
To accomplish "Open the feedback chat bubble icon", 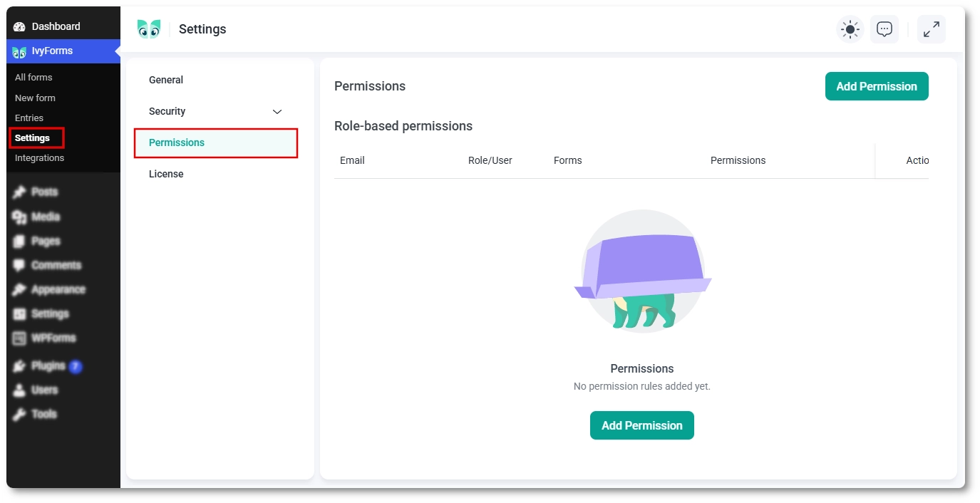I will point(884,29).
